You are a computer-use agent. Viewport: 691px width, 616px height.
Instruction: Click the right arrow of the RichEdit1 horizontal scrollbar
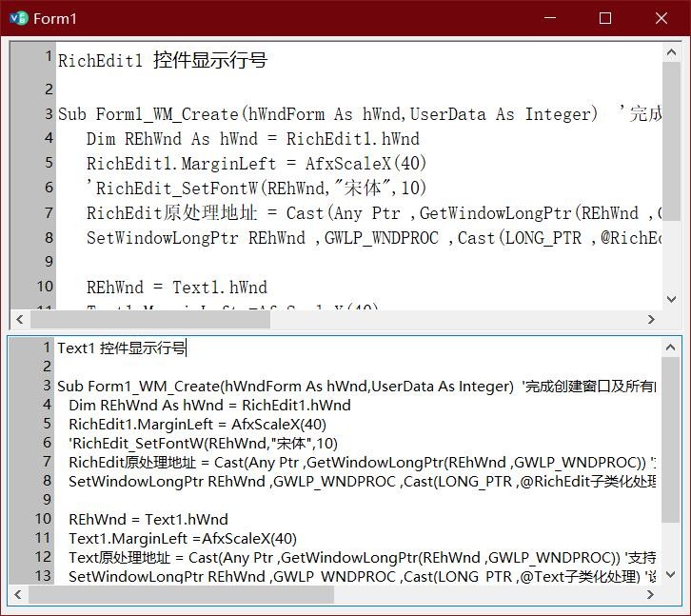(652, 320)
